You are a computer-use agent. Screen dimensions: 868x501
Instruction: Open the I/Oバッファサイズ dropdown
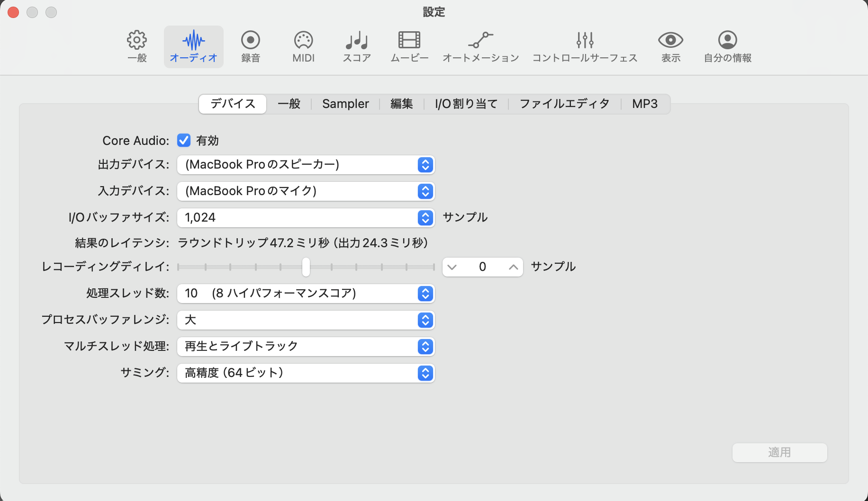click(x=306, y=218)
